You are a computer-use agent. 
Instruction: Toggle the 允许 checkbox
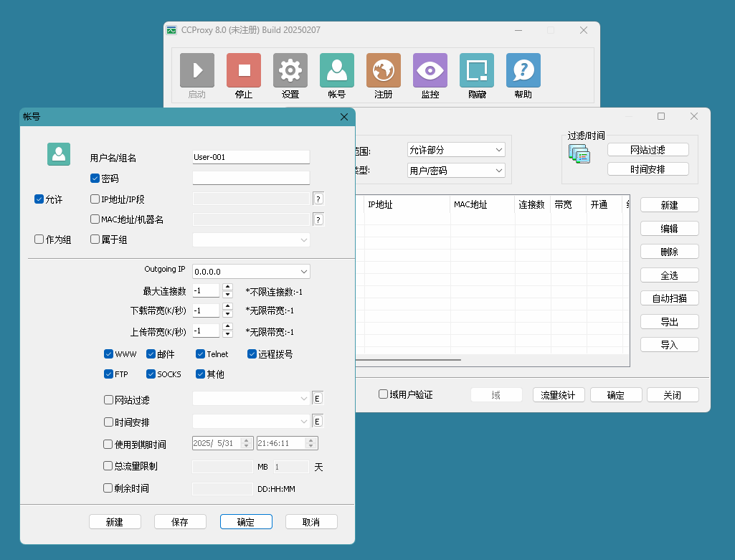[39, 199]
